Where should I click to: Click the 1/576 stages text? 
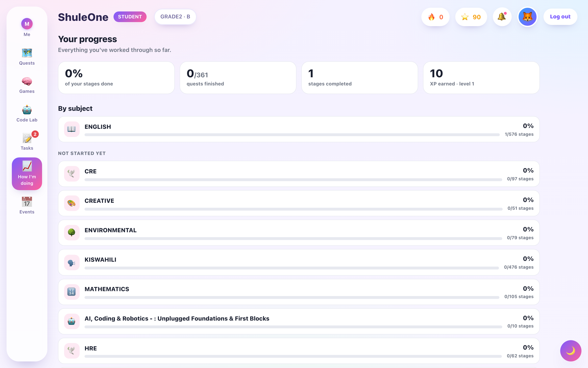[519, 134]
